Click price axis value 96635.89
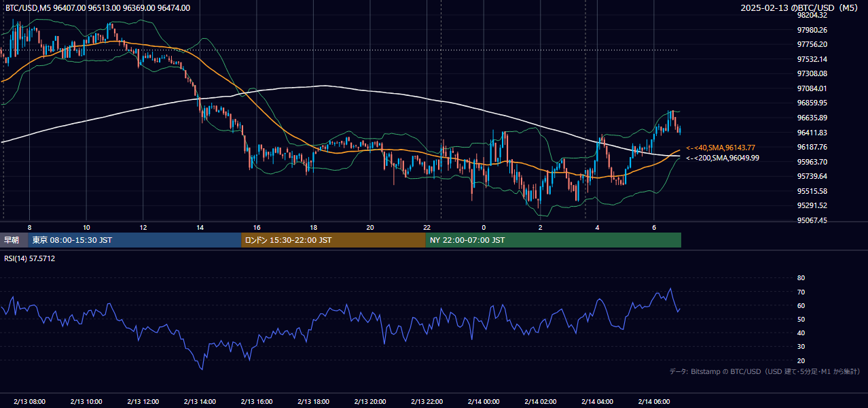The image size is (868, 408). tap(812, 118)
